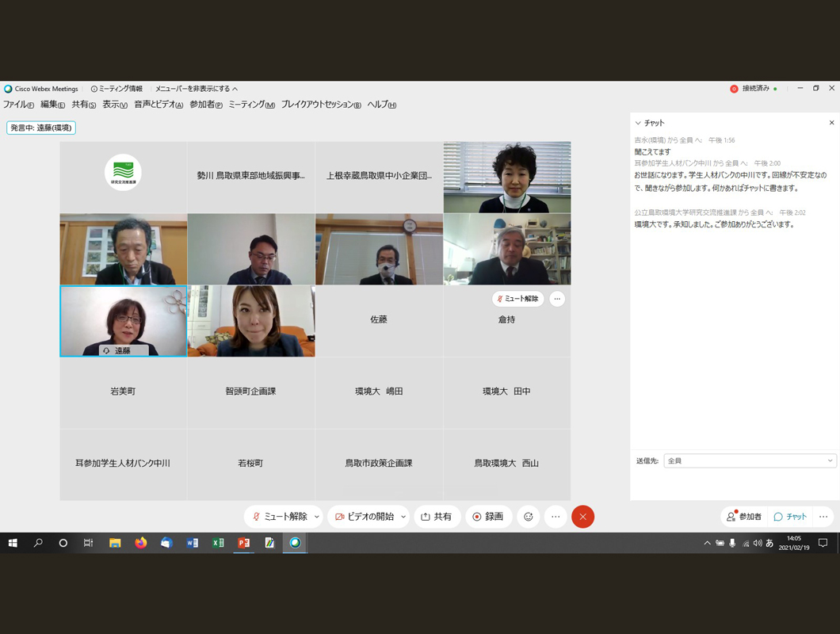Unmute microphone with ミュート解除 button
The width and height of the screenshot is (840, 634).
pos(279,517)
